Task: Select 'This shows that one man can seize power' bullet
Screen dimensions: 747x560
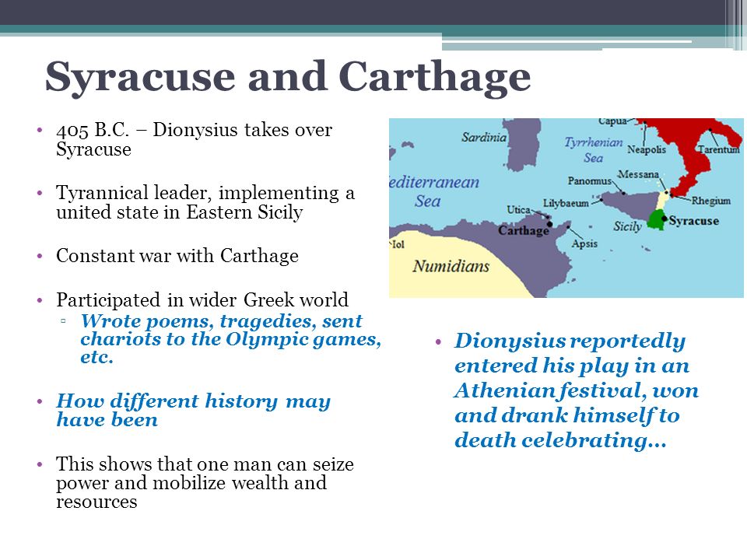Action: [x=205, y=482]
